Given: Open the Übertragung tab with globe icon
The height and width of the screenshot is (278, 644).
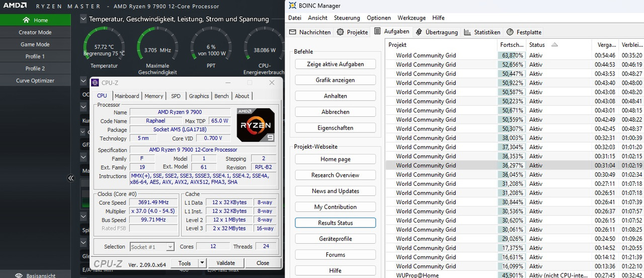Looking at the screenshot, I should (x=437, y=32).
